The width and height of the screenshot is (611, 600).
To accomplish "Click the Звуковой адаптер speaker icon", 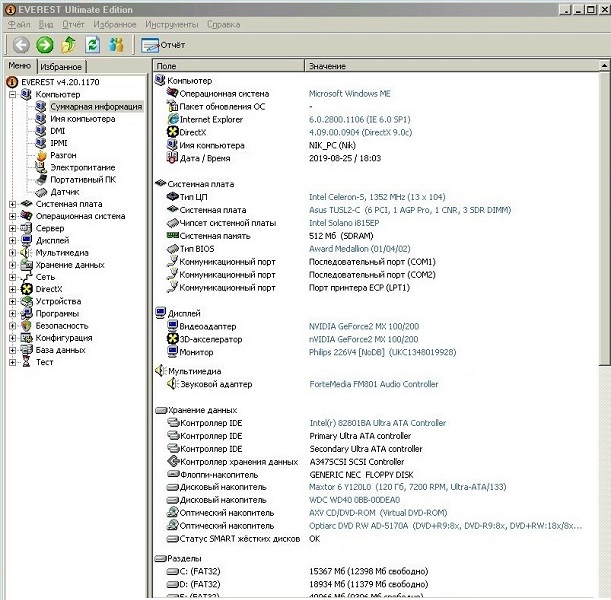I will click(172, 384).
